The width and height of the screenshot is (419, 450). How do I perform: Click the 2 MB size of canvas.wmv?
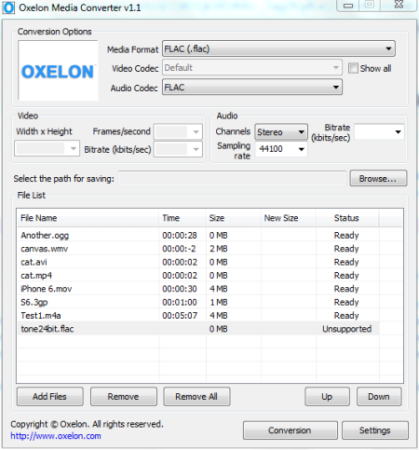[x=218, y=249]
